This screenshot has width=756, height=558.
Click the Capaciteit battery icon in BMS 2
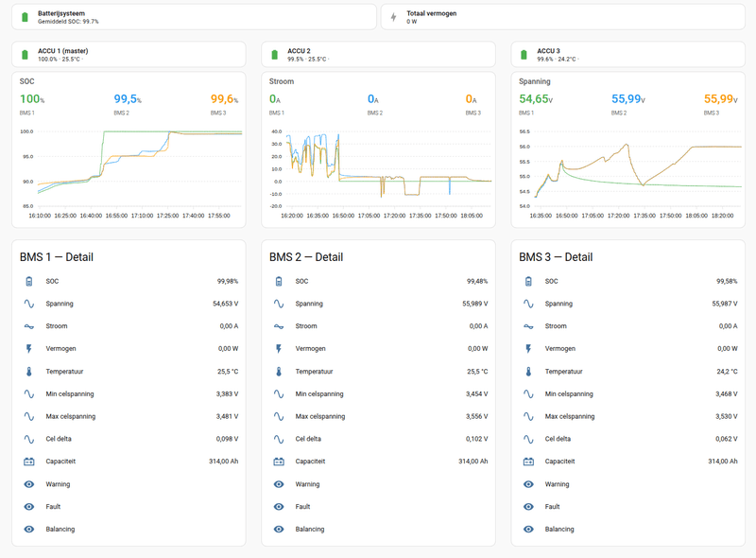[279, 462]
